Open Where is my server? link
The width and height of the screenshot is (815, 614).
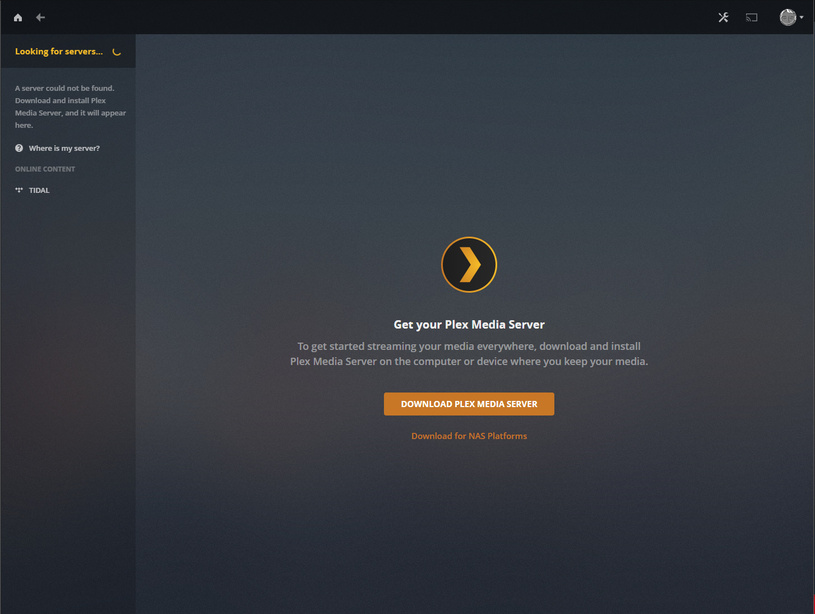pyautogui.click(x=64, y=148)
